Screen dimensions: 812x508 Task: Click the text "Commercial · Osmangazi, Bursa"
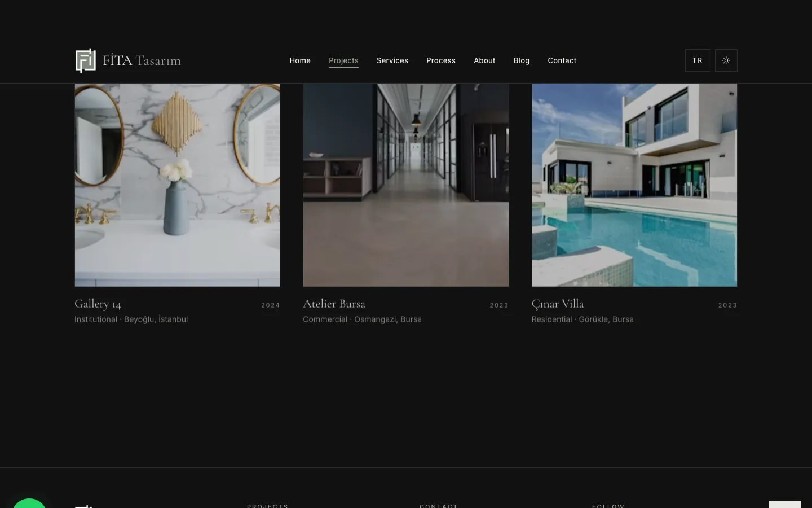(x=363, y=319)
